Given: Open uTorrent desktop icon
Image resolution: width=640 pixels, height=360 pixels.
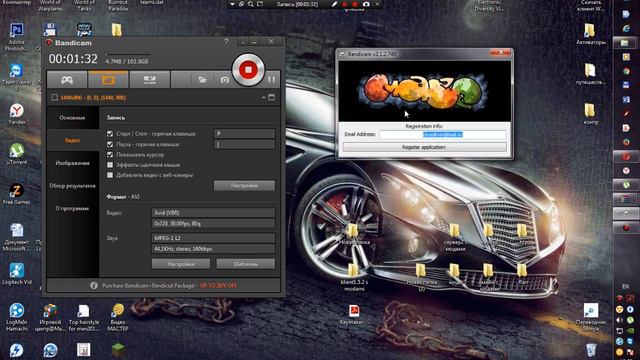Looking at the screenshot, I should (16, 154).
